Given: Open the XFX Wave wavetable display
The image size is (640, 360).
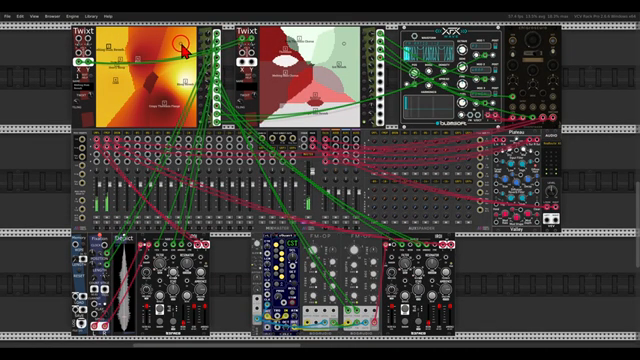Looking at the screenshot, I should 429,52.
